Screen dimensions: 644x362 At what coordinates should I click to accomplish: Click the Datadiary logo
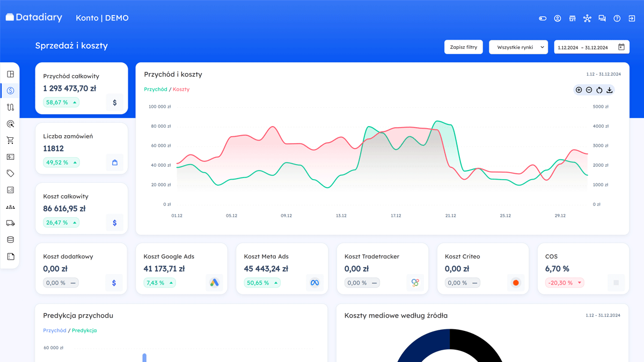pos(34,17)
